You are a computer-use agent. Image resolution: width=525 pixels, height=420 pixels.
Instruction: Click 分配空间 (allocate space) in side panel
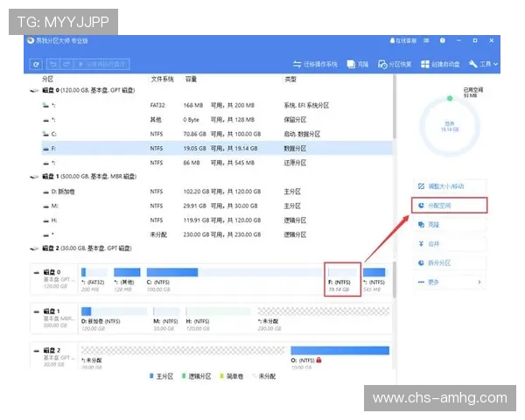(x=450, y=206)
